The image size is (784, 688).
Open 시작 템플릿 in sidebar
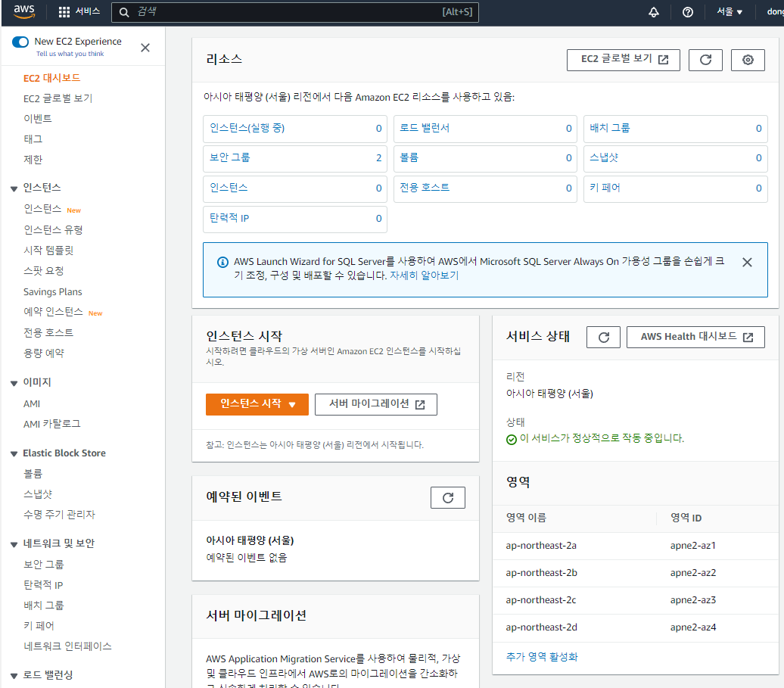(48, 251)
